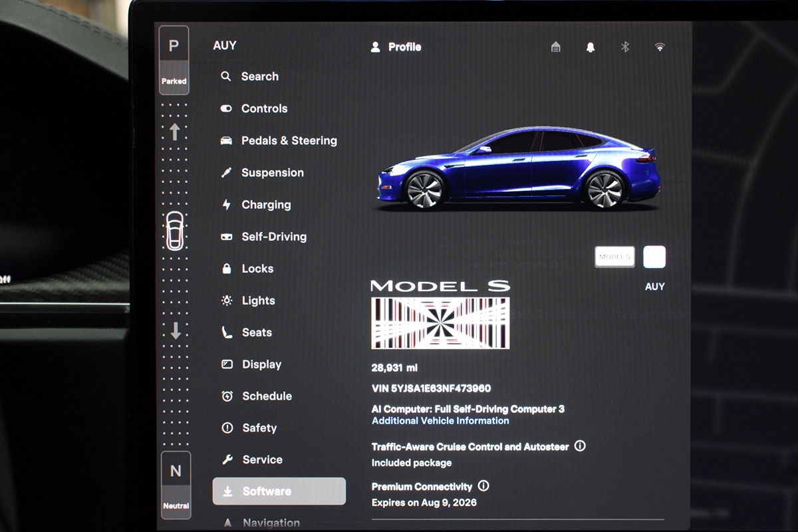Click the person icon next to Profile
The width and height of the screenshot is (798, 532).
tap(376, 47)
